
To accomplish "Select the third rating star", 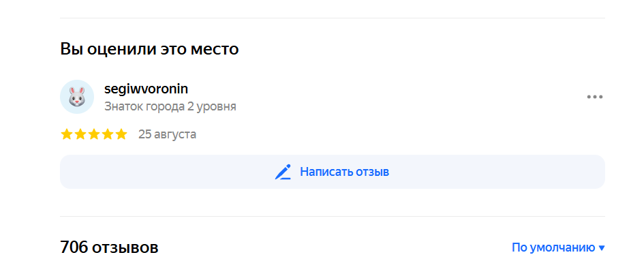I will (x=94, y=134).
